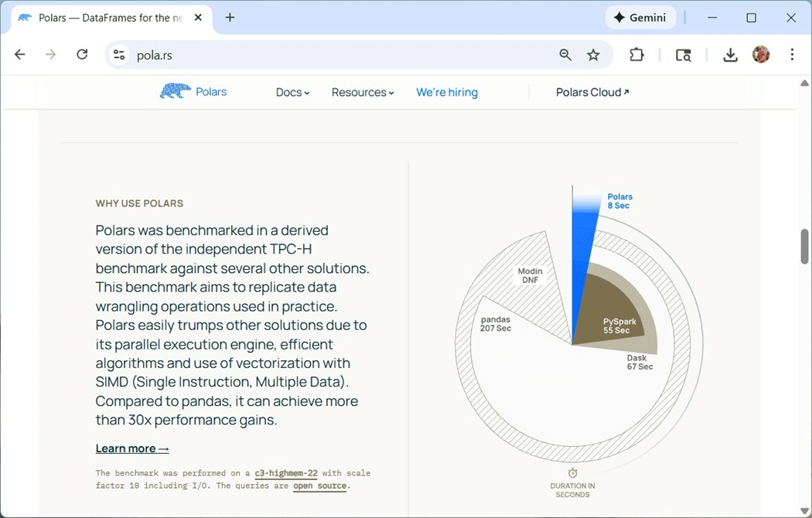This screenshot has width=812, height=518.
Task: Open the We're hiring link
Action: (447, 93)
